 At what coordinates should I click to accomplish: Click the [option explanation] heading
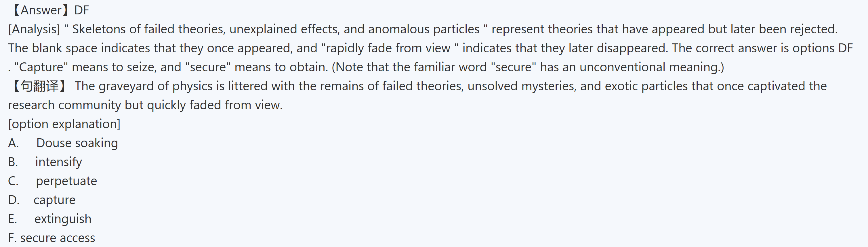coord(64,124)
